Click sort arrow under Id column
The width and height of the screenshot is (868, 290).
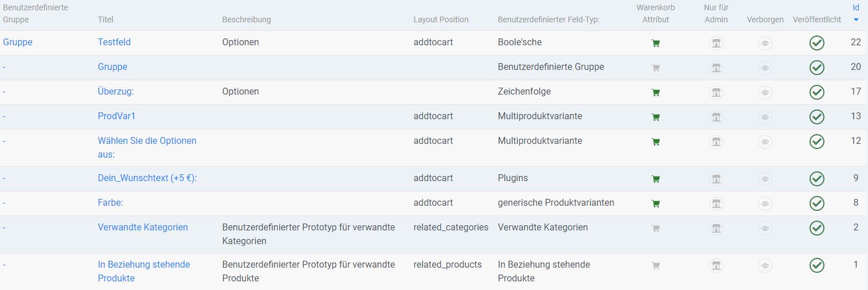tap(856, 20)
